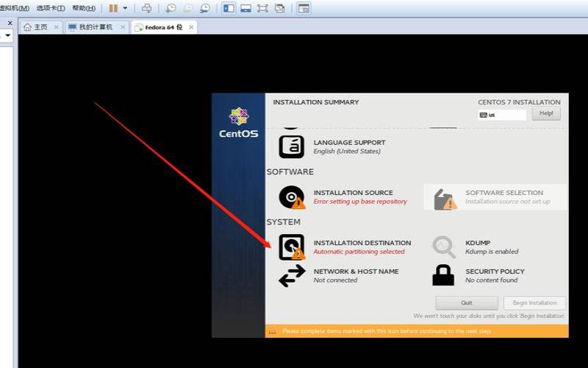Click 'English (United States)' text
The image size is (588, 368).
347,152
